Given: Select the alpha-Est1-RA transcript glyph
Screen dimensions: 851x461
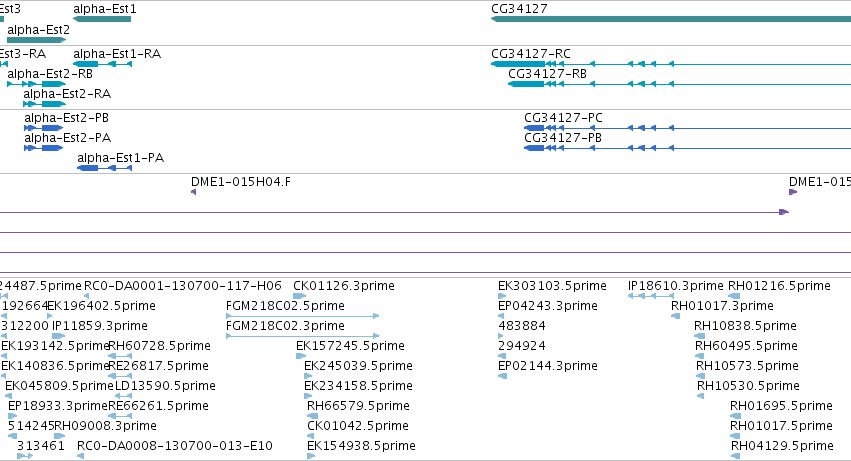Looking at the screenshot, I should coord(103,64).
